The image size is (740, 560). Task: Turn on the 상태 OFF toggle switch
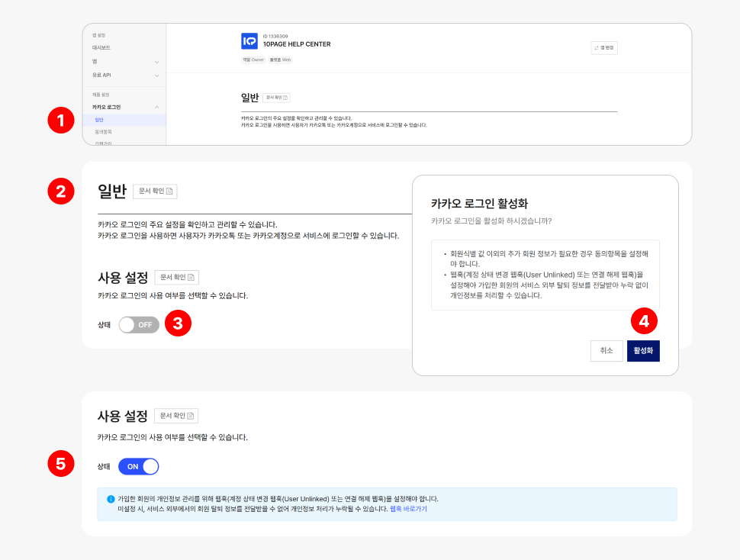pos(139,325)
